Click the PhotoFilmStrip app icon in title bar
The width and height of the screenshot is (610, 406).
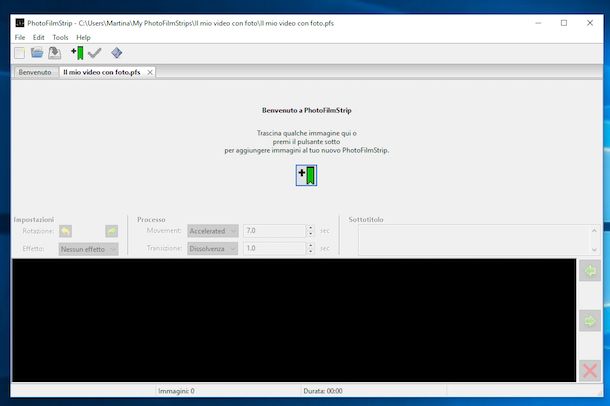pyautogui.click(x=20, y=23)
